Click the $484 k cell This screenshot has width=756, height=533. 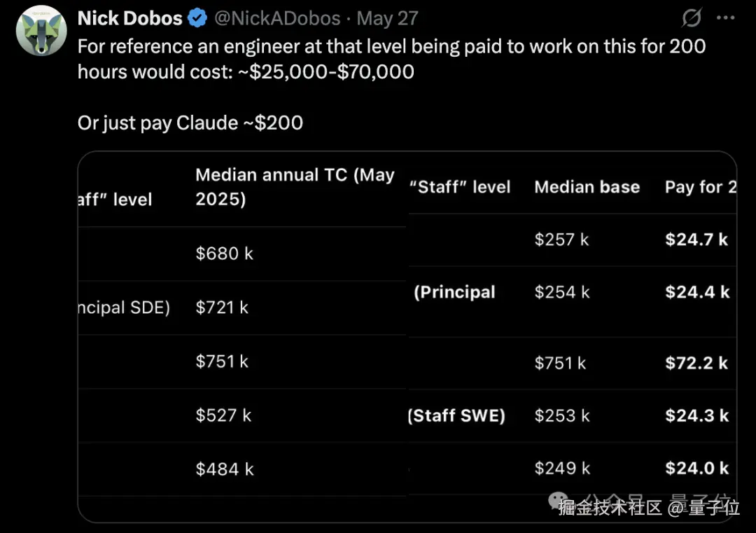pyautogui.click(x=224, y=469)
